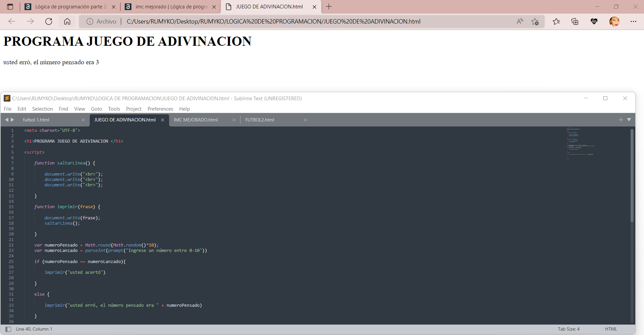Open a new browser tab
644x335 pixels.
[x=329, y=7]
